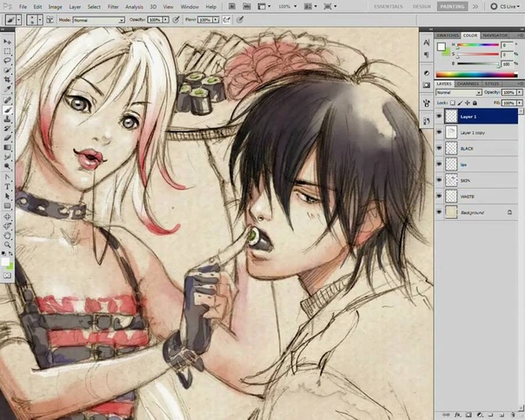This screenshot has height=420, width=525.
Task: Toggle lock transparent pixels
Action: 453,103
